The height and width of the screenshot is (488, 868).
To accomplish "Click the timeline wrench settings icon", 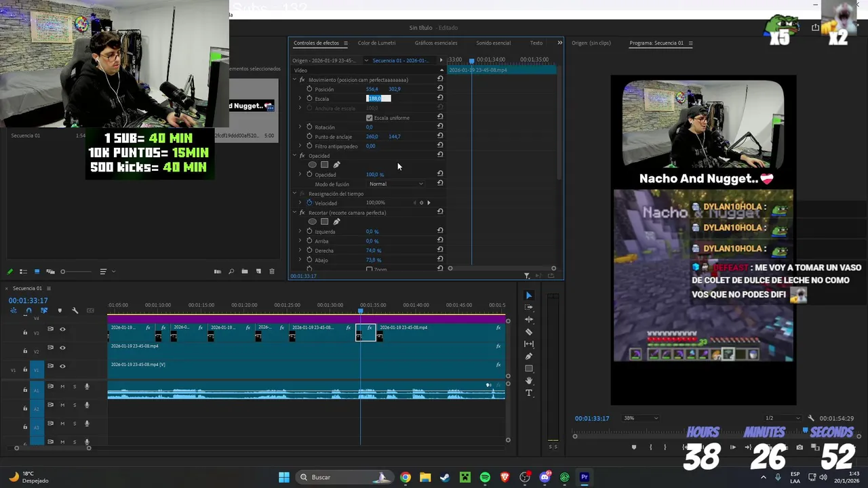I will coord(75,310).
